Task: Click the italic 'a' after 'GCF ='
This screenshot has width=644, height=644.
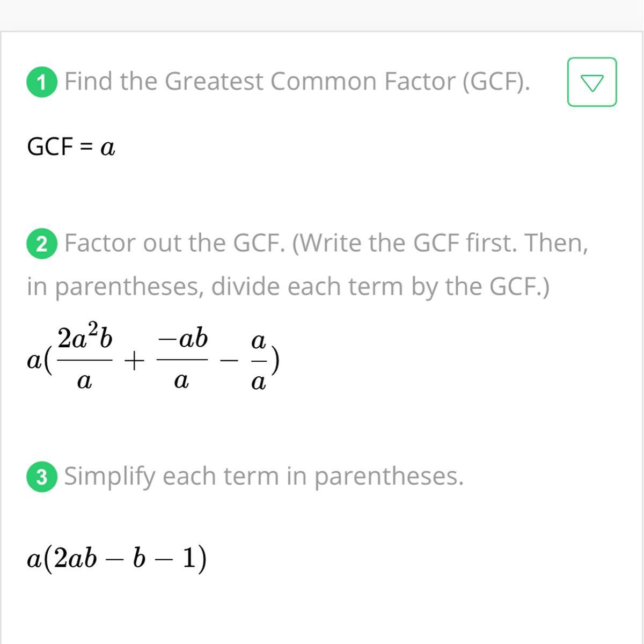Action: 108,147
